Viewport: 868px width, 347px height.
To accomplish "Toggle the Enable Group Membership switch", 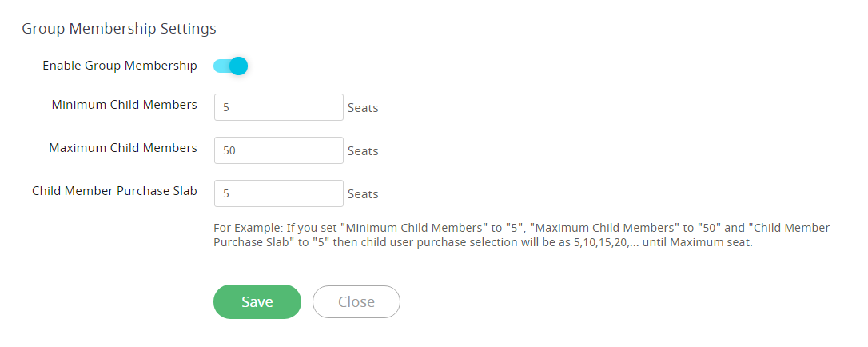I will (230, 66).
